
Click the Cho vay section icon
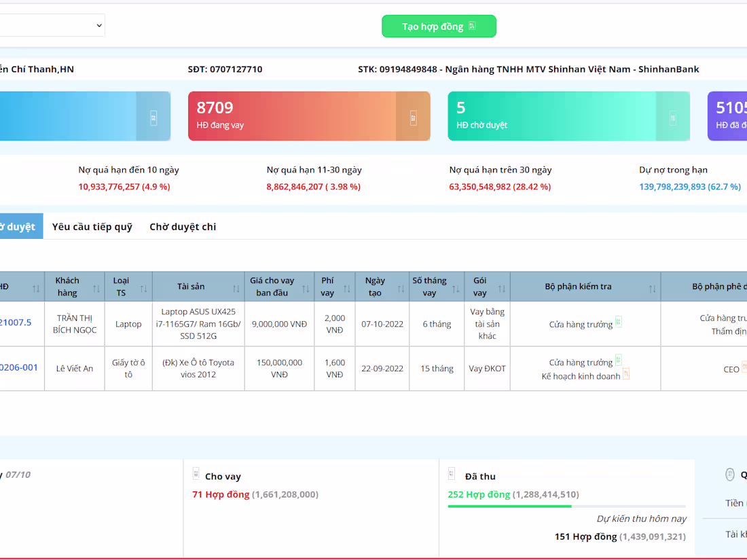point(196,474)
